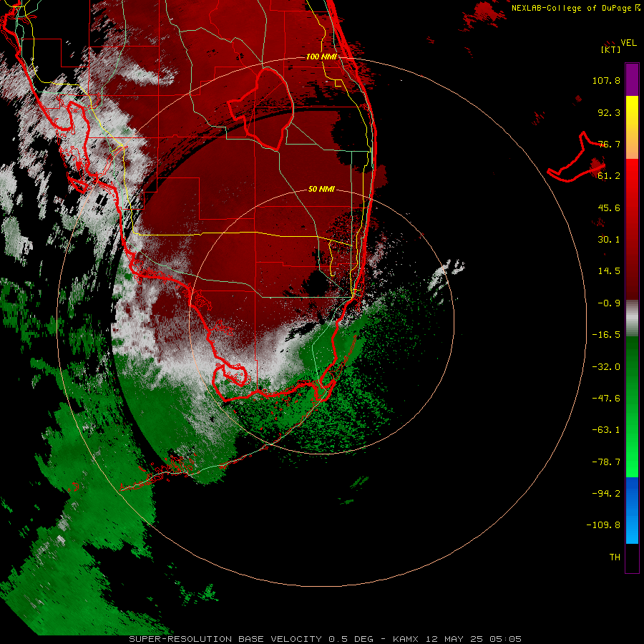Select the -16.5 velocity scale value
Screen dimensions: 644x644
(606, 335)
